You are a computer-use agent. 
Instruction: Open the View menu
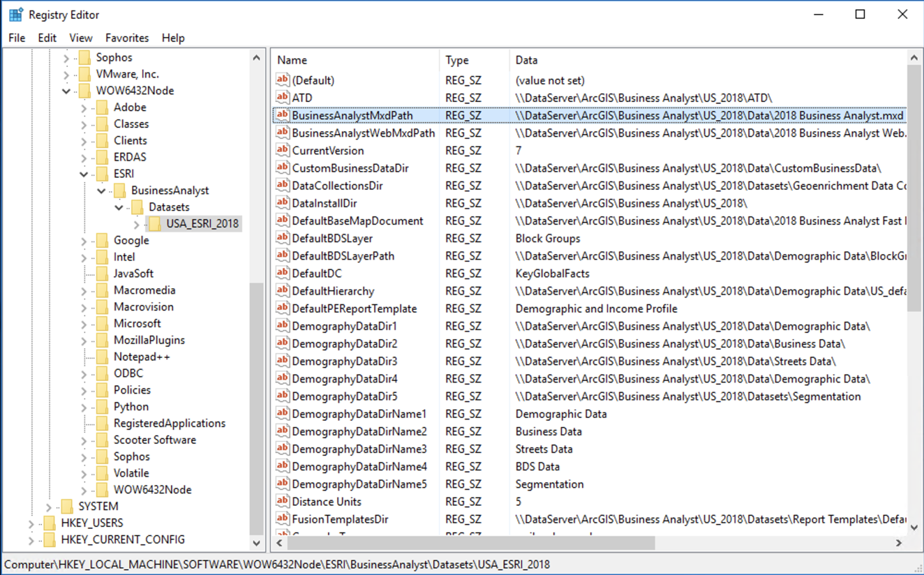point(81,38)
